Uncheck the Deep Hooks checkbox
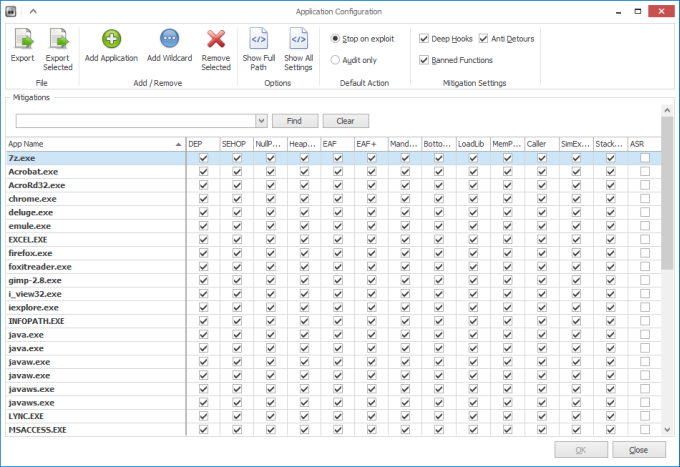680x467 pixels. click(x=424, y=39)
